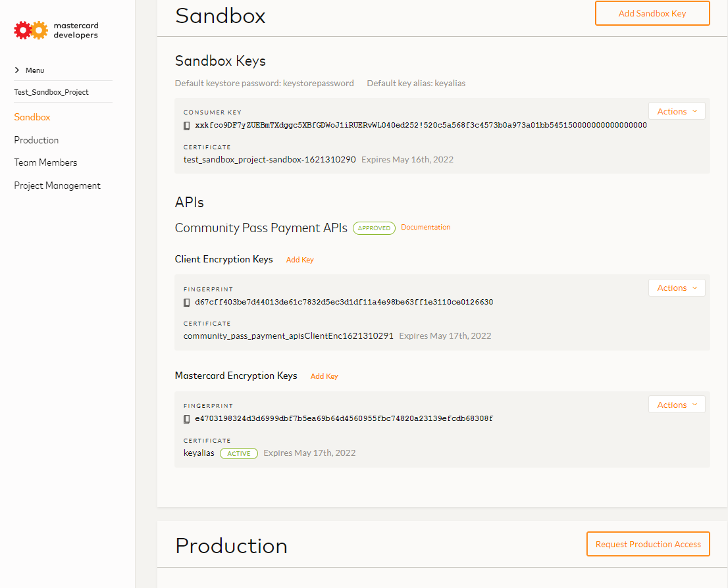Image resolution: width=728 pixels, height=588 pixels.
Task: Click the Add Sandbox Key button
Action: point(652,14)
